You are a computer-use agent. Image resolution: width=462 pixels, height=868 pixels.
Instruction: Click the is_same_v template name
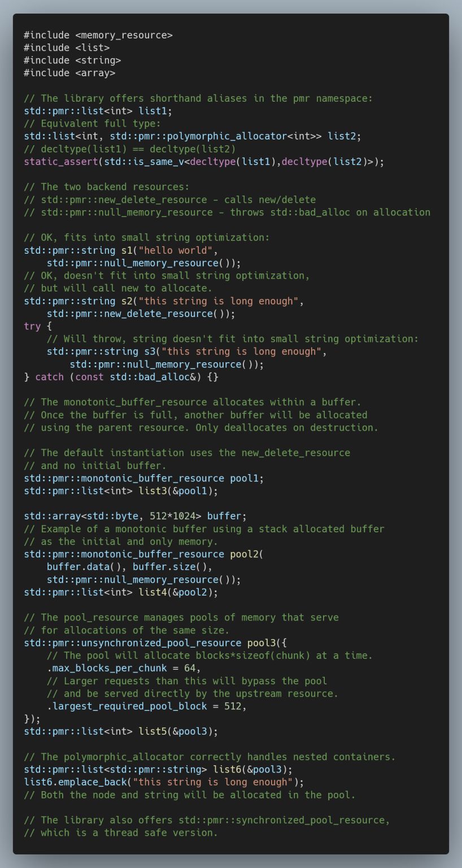(x=164, y=162)
